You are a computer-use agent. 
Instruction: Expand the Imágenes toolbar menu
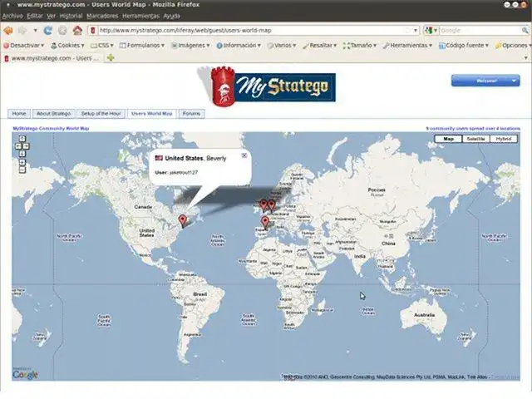pos(190,46)
